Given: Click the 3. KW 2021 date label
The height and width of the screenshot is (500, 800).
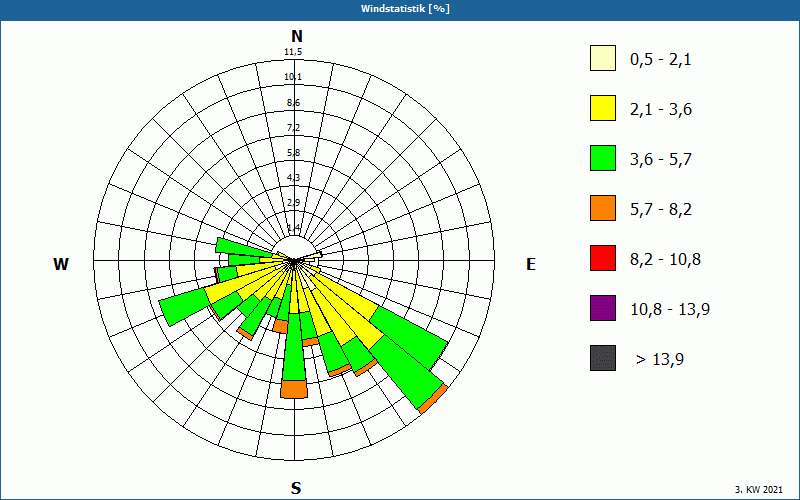Looking at the screenshot, I should pos(759,490).
